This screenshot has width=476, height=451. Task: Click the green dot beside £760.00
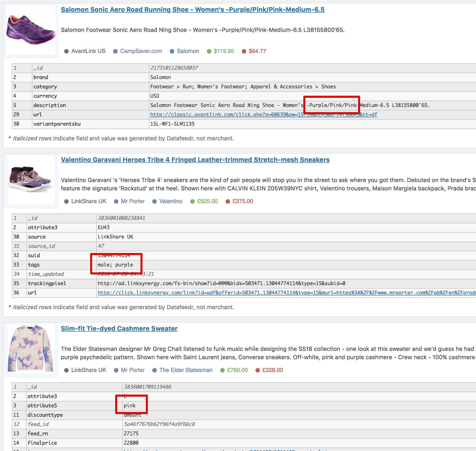pyautogui.click(x=223, y=370)
